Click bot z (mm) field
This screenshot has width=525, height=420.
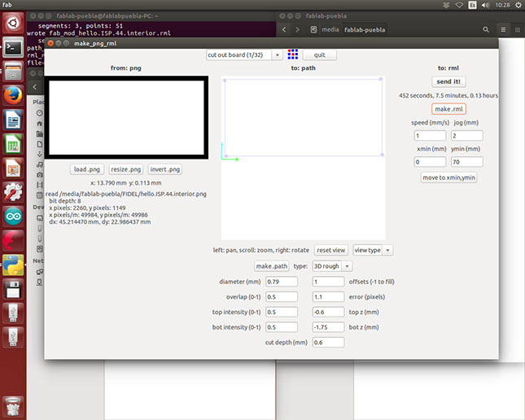328,327
